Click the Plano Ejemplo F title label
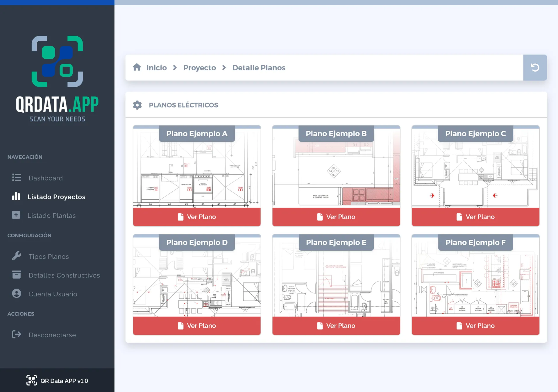The image size is (558, 392). (x=475, y=242)
